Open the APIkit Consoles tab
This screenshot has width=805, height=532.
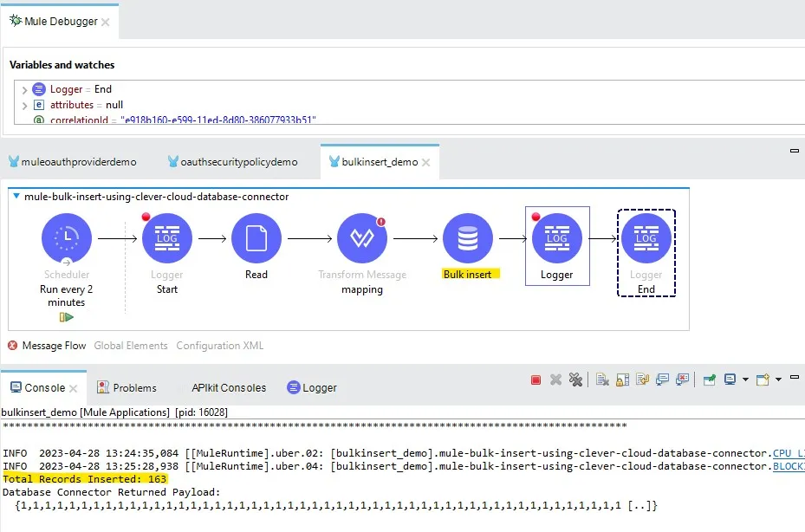pos(229,387)
